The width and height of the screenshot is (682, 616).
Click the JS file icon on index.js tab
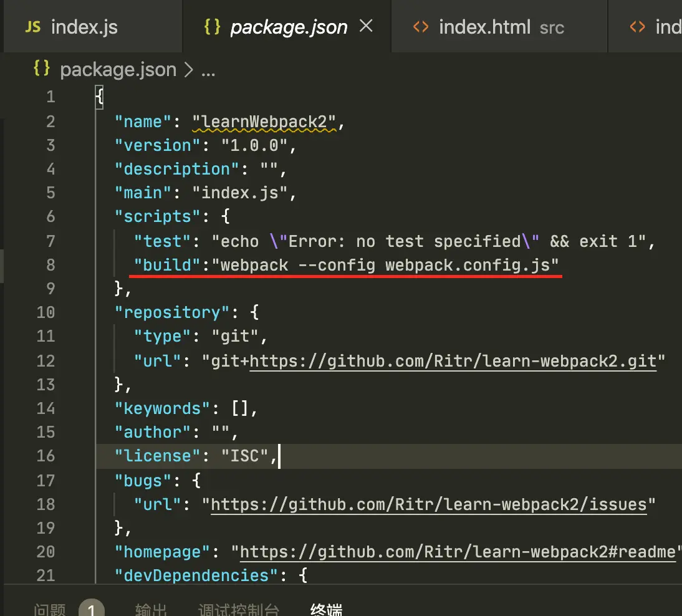coord(32,27)
